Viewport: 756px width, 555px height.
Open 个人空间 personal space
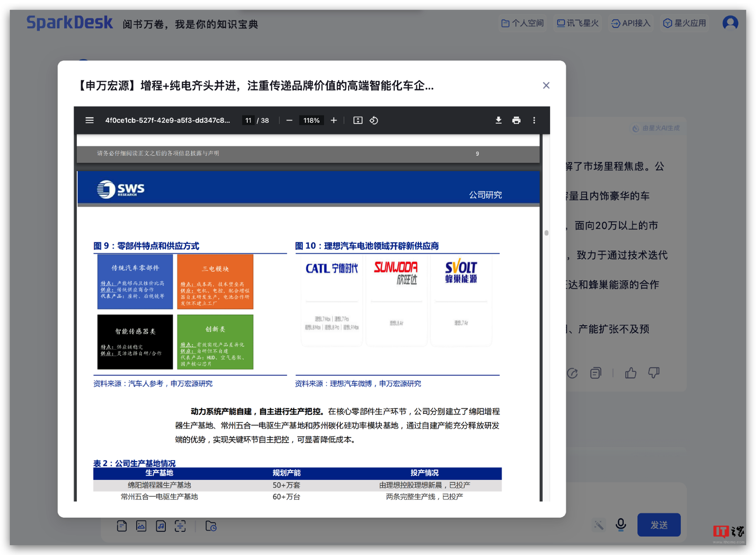pyautogui.click(x=522, y=23)
